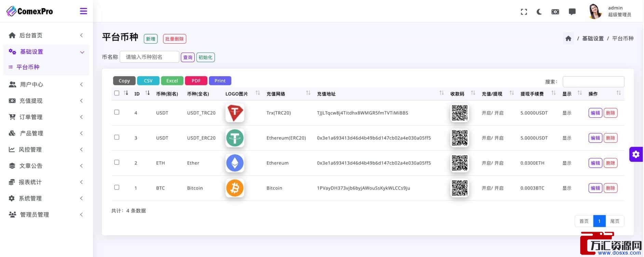This screenshot has height=257, width=644.
Task: Check the checkbox for Bitcoin row
Action: pyautogui.click(x=117, y=187)
